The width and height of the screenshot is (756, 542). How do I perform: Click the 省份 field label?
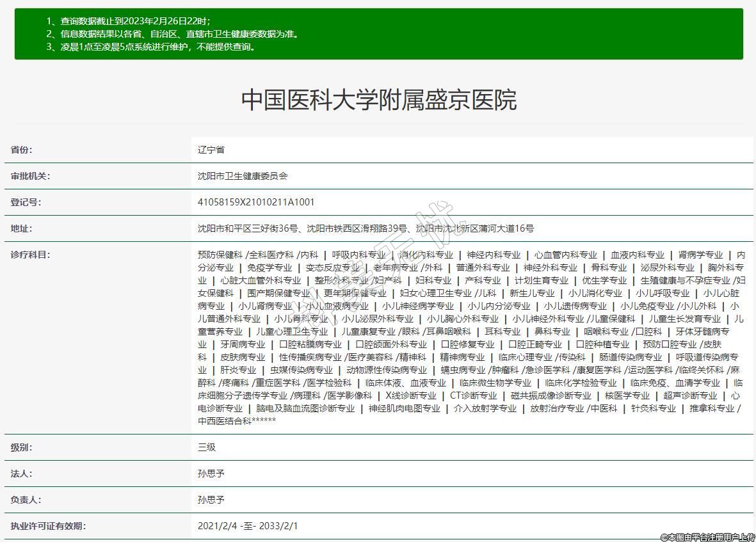21,150
